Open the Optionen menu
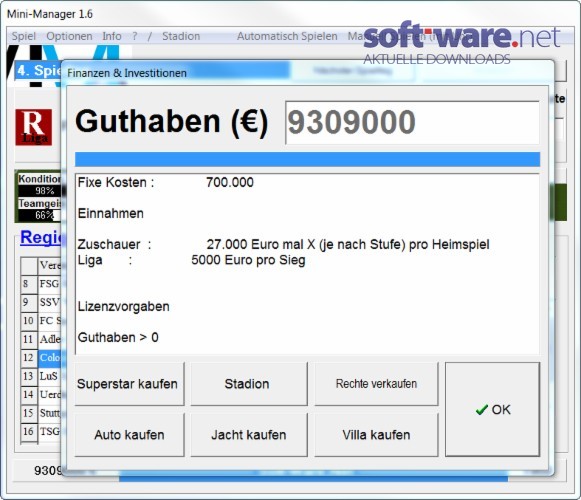581x500 pixels. pos(69,36)
